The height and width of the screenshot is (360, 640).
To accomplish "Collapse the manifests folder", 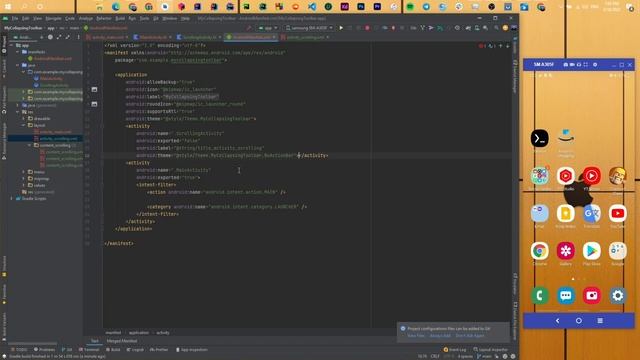I will pyautogui.click(x=18, y=52).
